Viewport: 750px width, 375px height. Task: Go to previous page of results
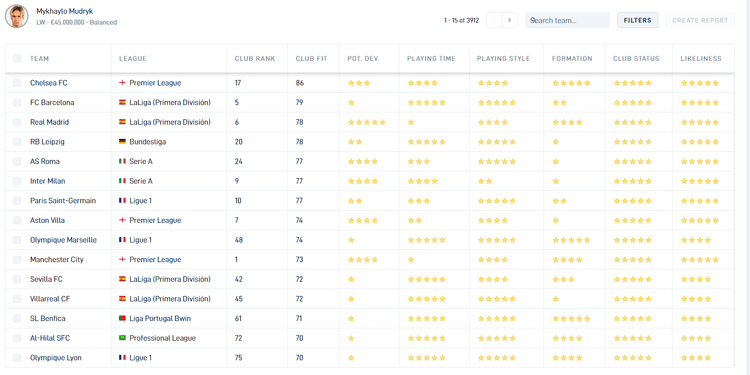click(494, 20)
